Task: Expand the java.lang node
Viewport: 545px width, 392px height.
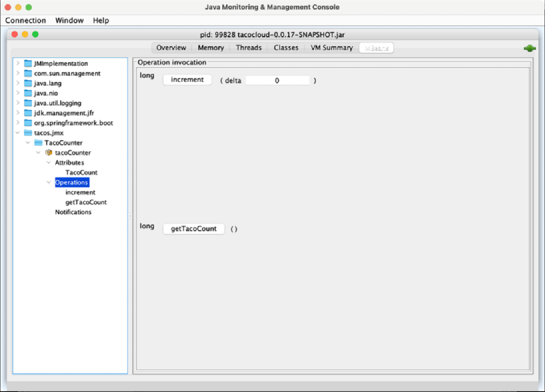Action: (x=18, y=83)
